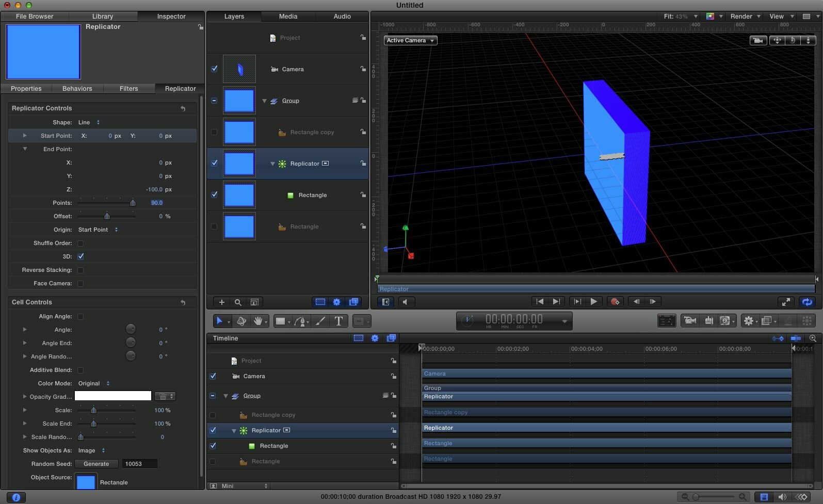The width and height of the screenshot is (823, 504).
Task: Click the Record animation button
Action: [615, 302]
